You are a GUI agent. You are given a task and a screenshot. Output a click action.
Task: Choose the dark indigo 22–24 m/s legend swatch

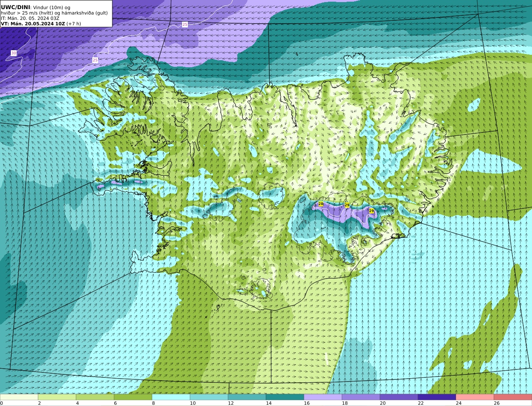click(437, 397)
